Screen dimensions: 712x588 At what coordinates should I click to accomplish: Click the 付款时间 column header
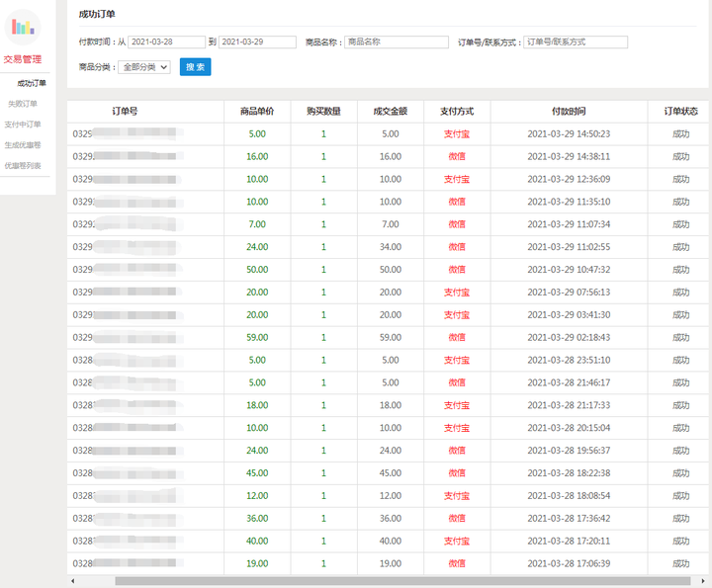click(x=569, y=111)
